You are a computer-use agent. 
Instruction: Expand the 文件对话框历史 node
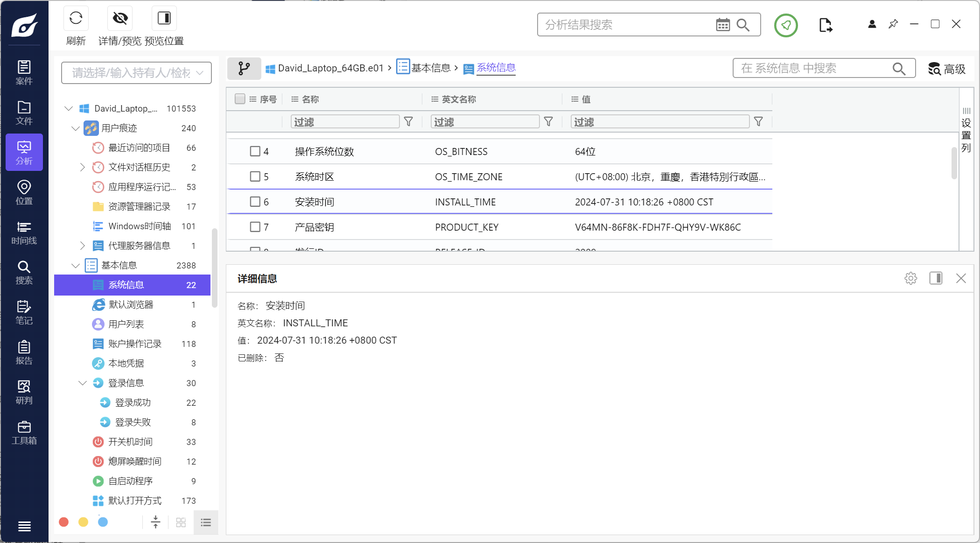(83, 167)
